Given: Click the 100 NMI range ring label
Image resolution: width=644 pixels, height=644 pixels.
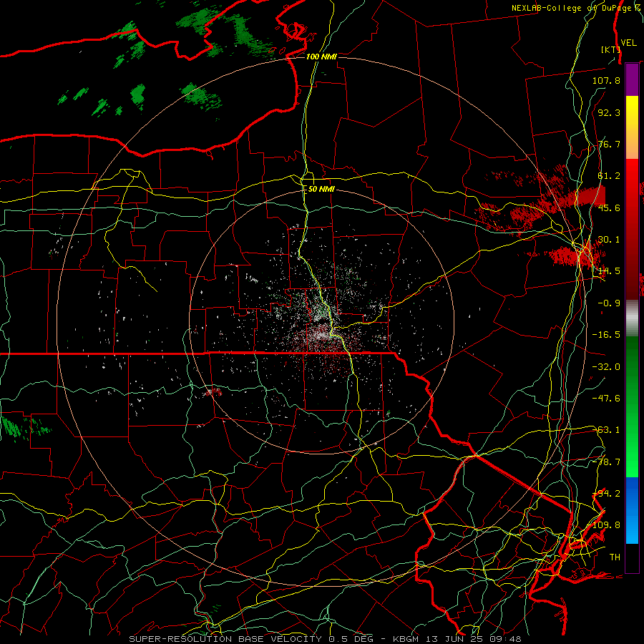Looking at the screenshot, I should [321, 57].
